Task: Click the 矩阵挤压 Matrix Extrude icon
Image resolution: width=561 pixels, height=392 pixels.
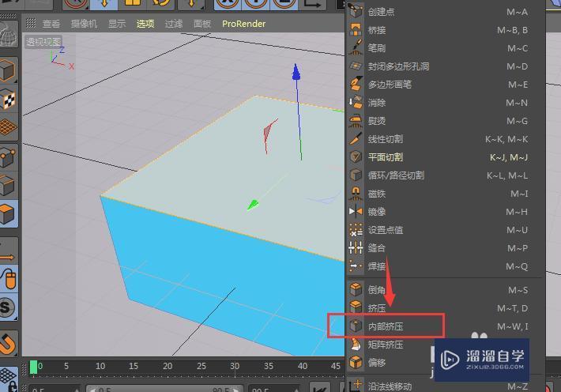Action: (x=356, y=345)
